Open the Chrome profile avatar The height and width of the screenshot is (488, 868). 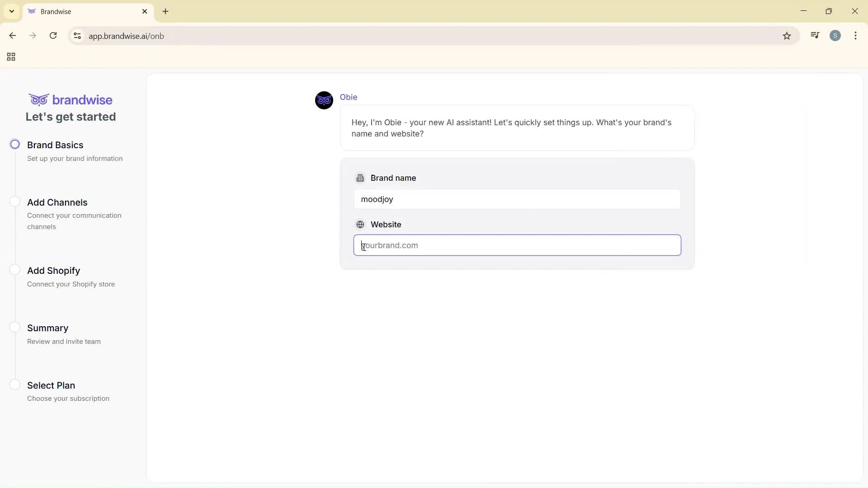(x=835, y=35)
